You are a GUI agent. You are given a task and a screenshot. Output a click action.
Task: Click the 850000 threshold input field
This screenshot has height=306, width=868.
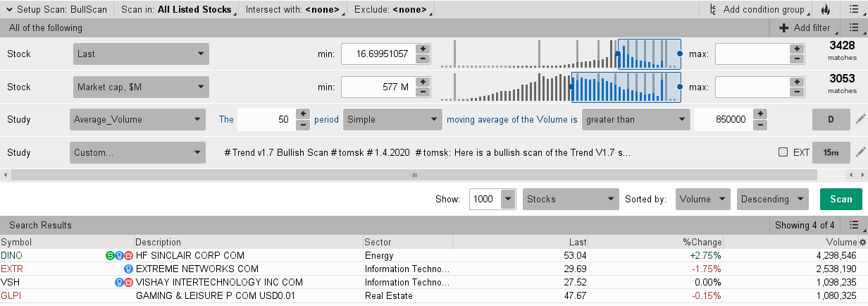[x=724, y=119]
